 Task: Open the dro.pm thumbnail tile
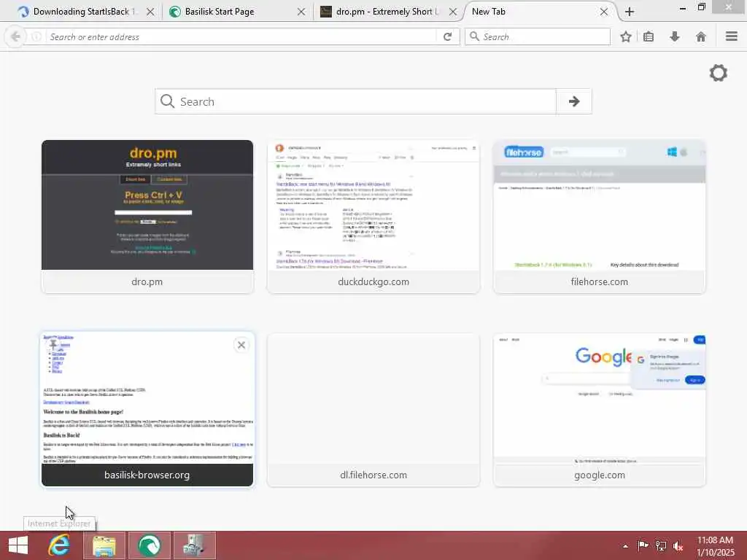[147, 217]
